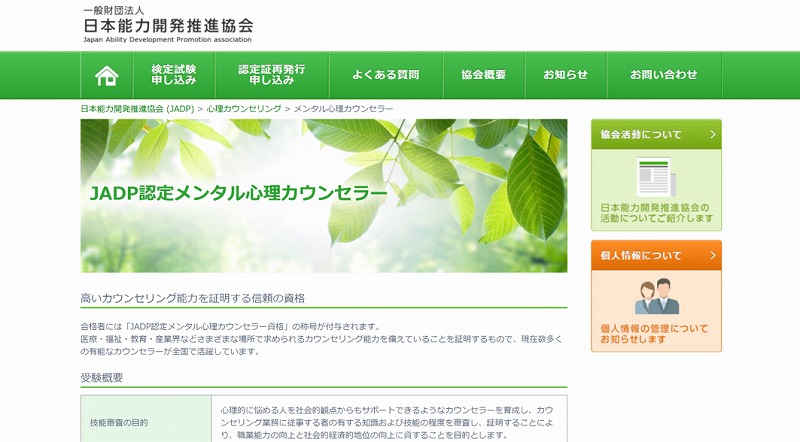
Task: Click paragraph starting 合格者には「JADP認定メンタル心理カウンセラー資格」
Action: coord(321,339)
